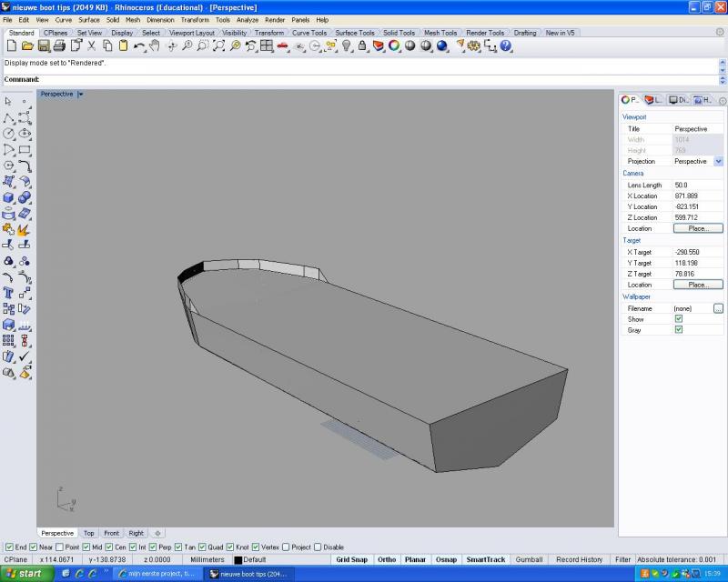Click the rectangular Array icon
This screenshot has height=582, width=728.
click(x=8, y=340)
